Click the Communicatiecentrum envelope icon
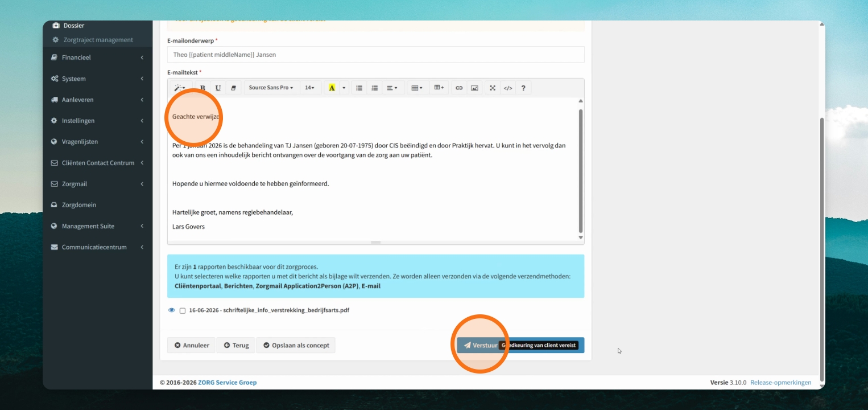The height and width of the screenshot is (410, 868). point(54,247)
